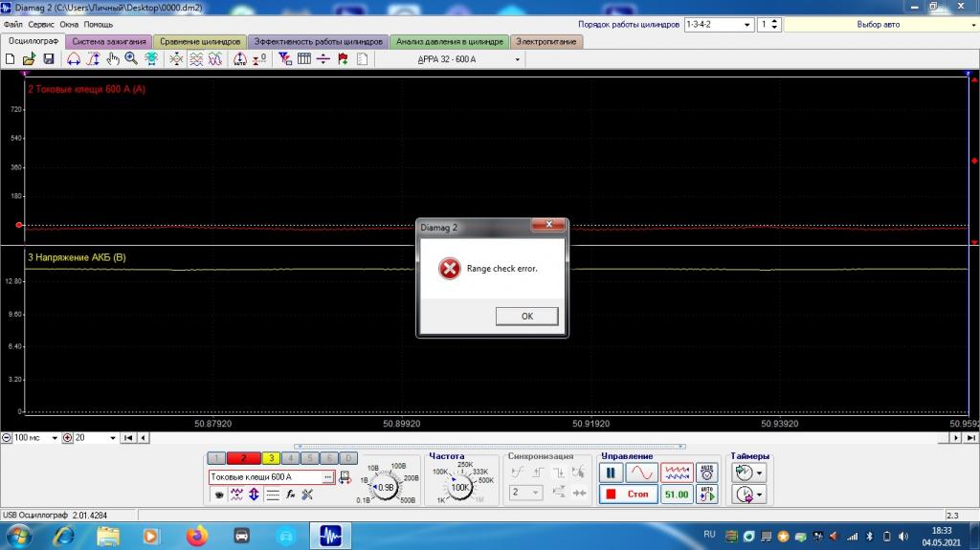Click the channel settings tools icon

pos(307,495)
